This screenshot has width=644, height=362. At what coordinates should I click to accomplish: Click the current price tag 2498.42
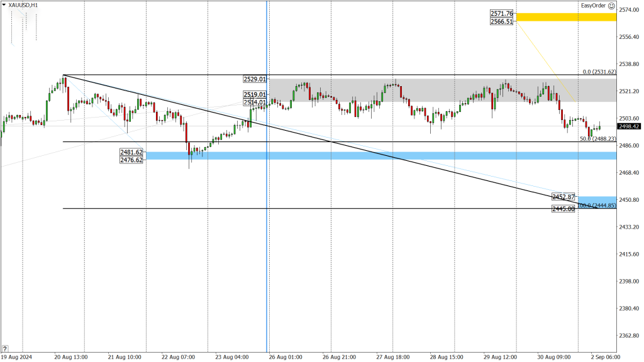pos(629,126)
